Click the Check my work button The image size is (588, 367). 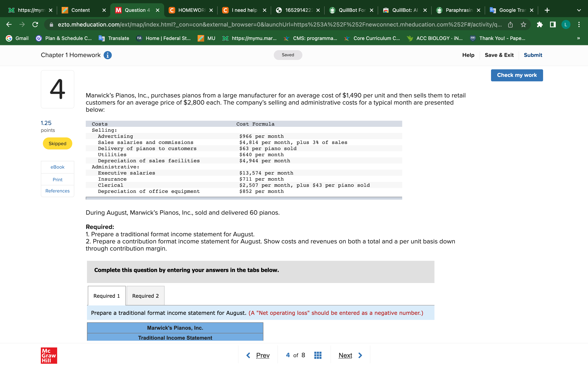tap(517, 75)
